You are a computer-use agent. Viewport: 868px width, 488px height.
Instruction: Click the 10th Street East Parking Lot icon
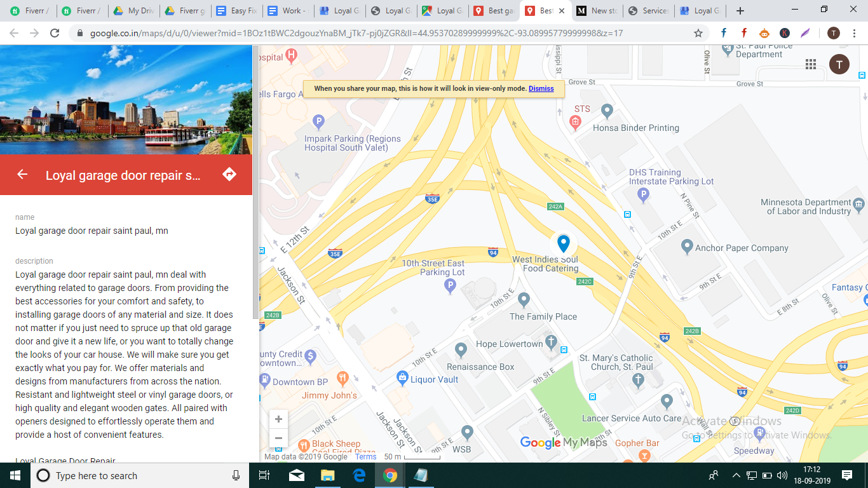click(450, 287)
